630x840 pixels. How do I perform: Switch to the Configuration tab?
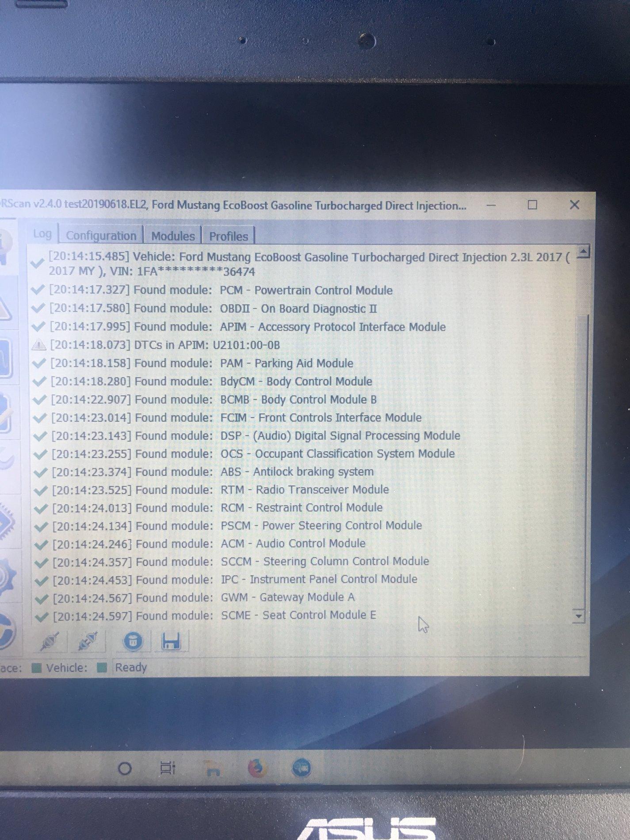(x=101, y=235)
